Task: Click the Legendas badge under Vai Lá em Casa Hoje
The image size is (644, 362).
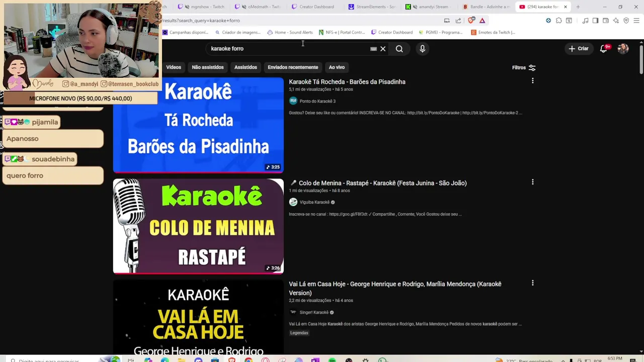Action: [x=299, y=333]
